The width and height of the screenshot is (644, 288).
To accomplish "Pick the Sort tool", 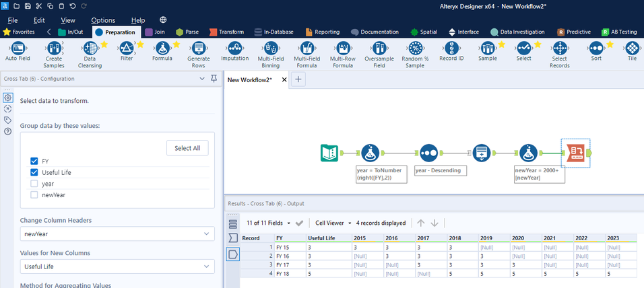I will [x=596, y=52].
